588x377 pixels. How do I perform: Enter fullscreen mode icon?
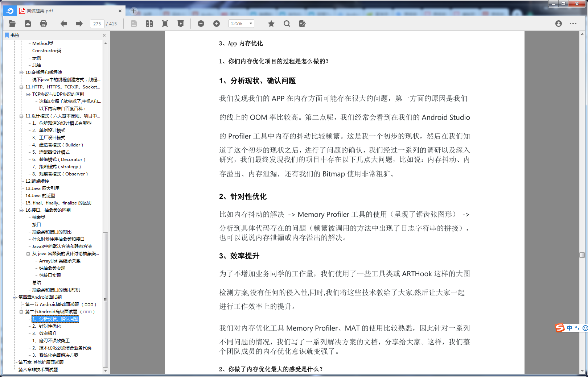tap(165, 24)
